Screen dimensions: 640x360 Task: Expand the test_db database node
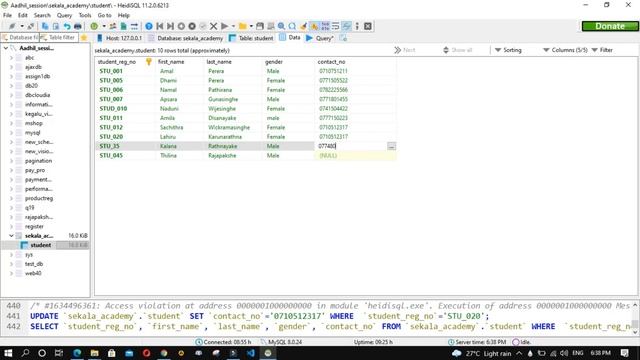coord(11,264)
